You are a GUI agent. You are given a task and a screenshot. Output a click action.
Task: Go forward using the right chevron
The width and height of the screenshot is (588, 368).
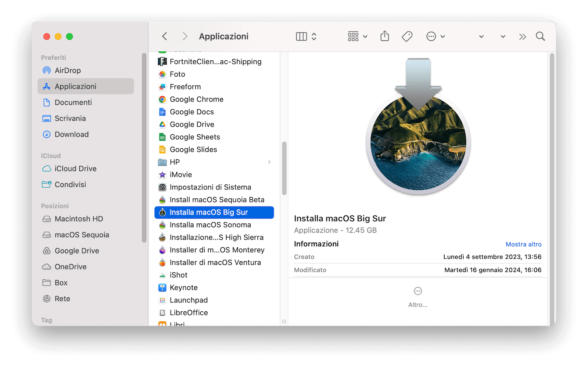185,36
